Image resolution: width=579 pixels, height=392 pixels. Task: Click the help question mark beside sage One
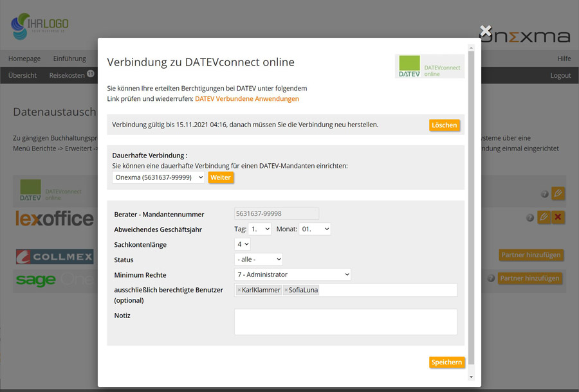click(491, 278)
